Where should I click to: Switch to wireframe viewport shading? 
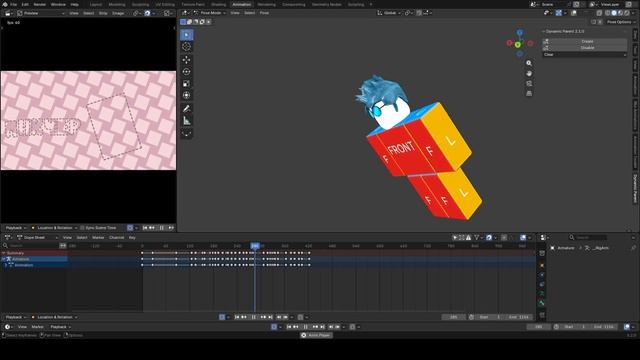(607, 13)
